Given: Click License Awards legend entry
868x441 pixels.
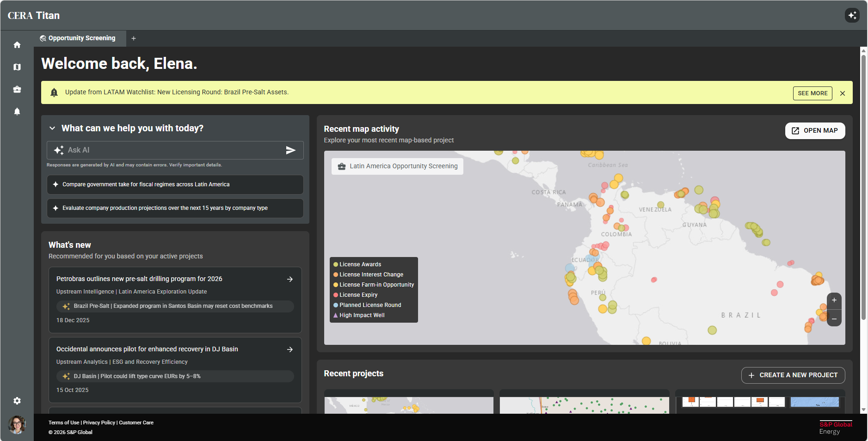Looking at the screenshot, I should click(357, 264).
